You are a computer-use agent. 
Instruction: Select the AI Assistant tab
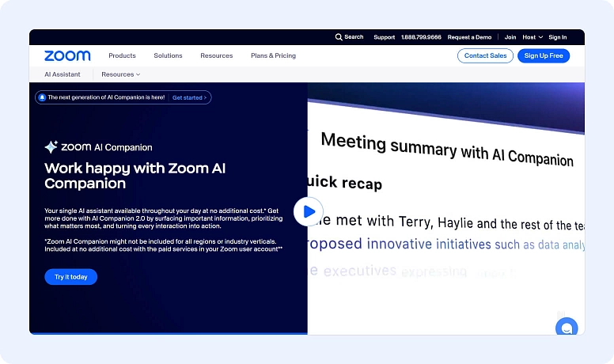click(x=63, y=74)
